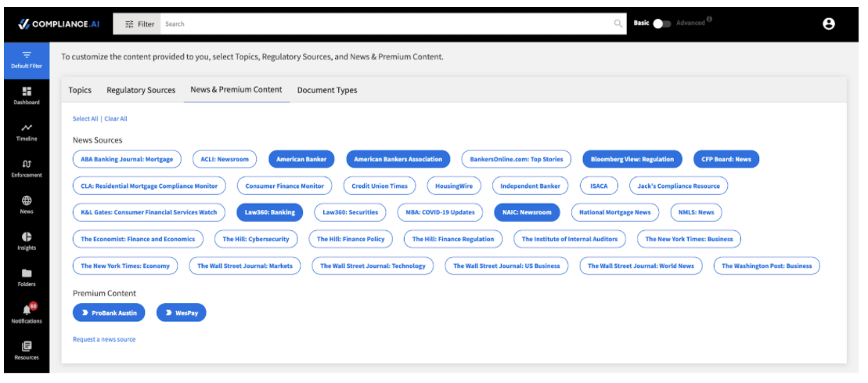Screen dimensions: 868x383
Task: Enable MBA: COVID-19 Updates source
Action: (x=440, y=212)
